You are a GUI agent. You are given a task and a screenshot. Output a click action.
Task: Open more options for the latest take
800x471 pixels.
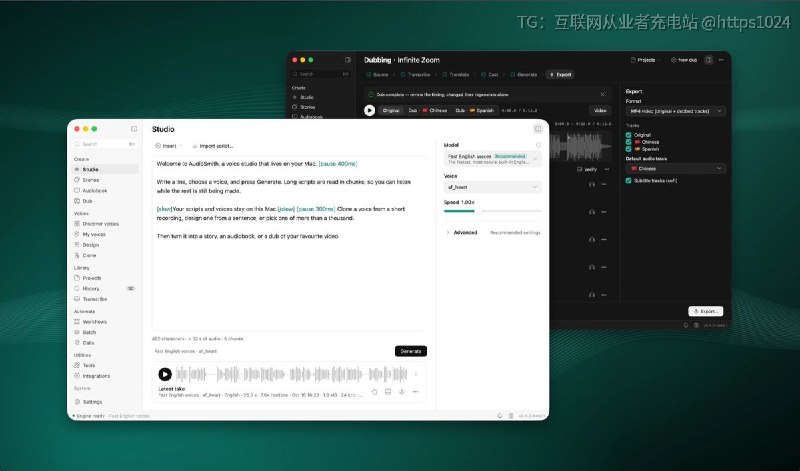(416, 392)
